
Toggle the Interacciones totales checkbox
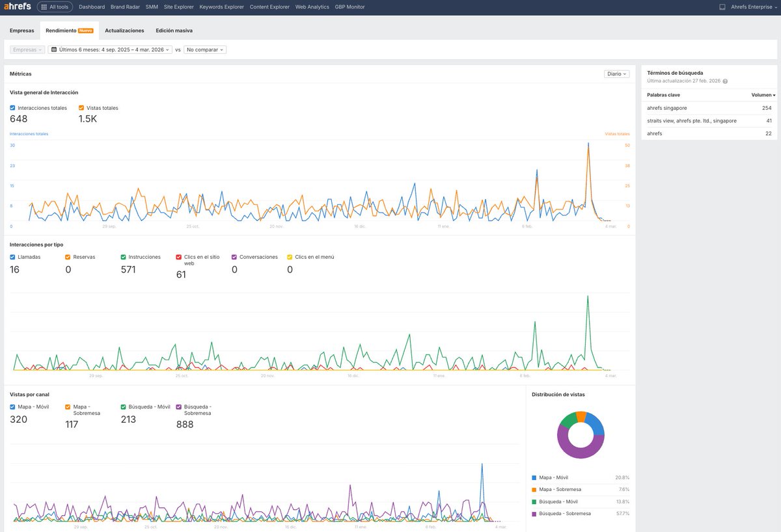[x=13, y=108]
